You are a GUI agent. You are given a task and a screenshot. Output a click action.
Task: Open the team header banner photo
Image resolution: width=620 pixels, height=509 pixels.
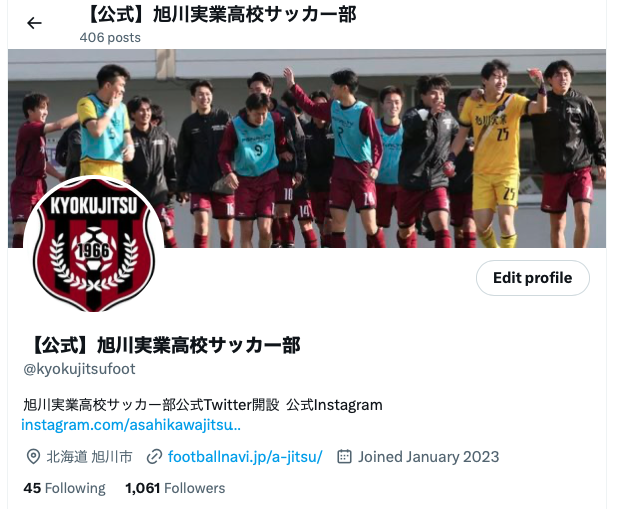[x=307, y=148]
